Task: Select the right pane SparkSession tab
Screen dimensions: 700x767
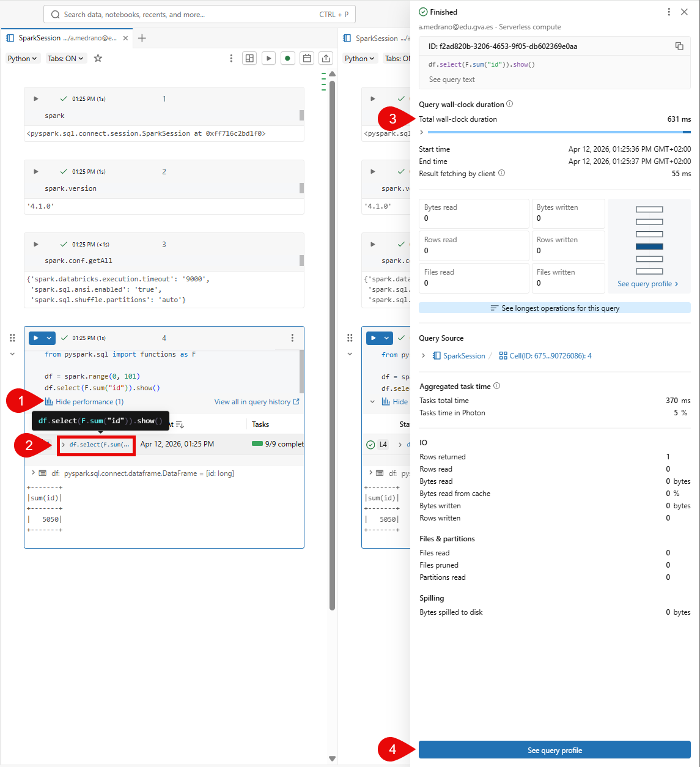Action: (377, 38)
